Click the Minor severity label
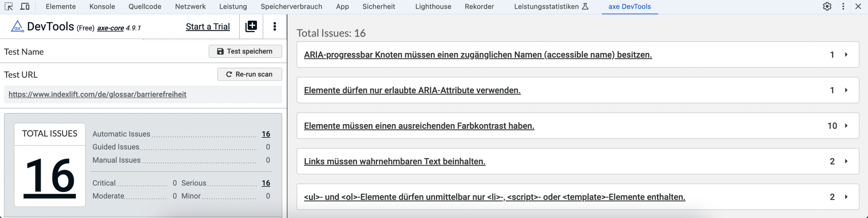 pyautogui.click(x=191, y=196)
